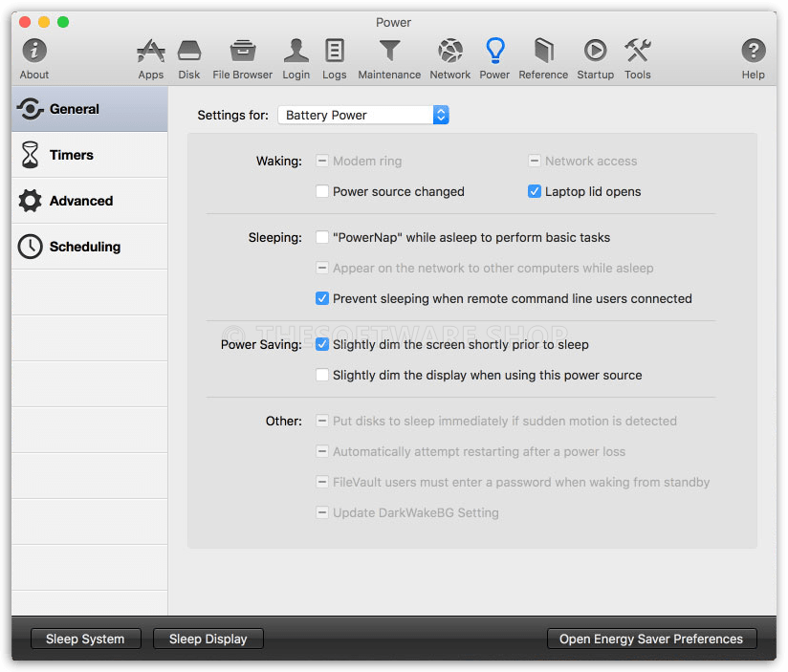Open the Startup toolbar icon
The image size is (788, 672).
[595, 57]
